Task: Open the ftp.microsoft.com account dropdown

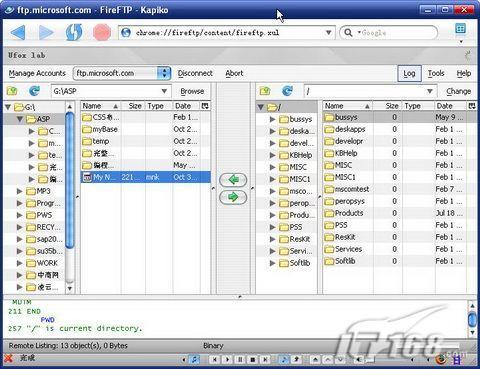Action: (x=164, y=73)
